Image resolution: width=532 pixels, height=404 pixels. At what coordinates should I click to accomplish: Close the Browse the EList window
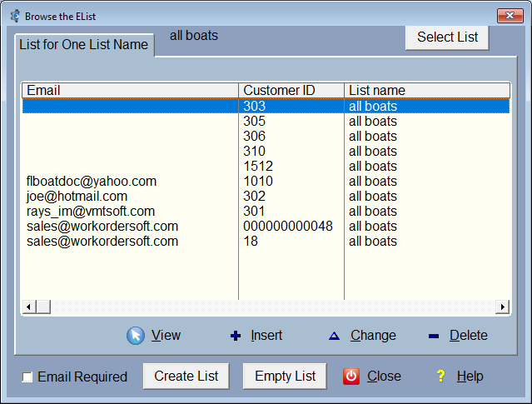[510, 16]
